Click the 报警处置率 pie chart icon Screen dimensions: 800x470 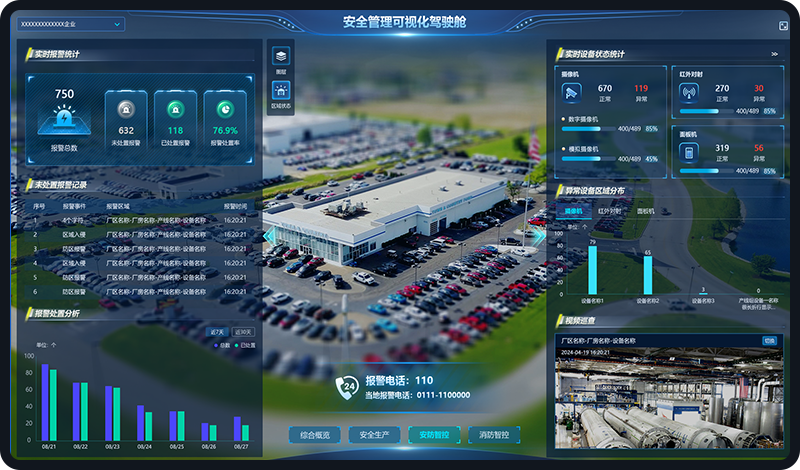point(224,109)
